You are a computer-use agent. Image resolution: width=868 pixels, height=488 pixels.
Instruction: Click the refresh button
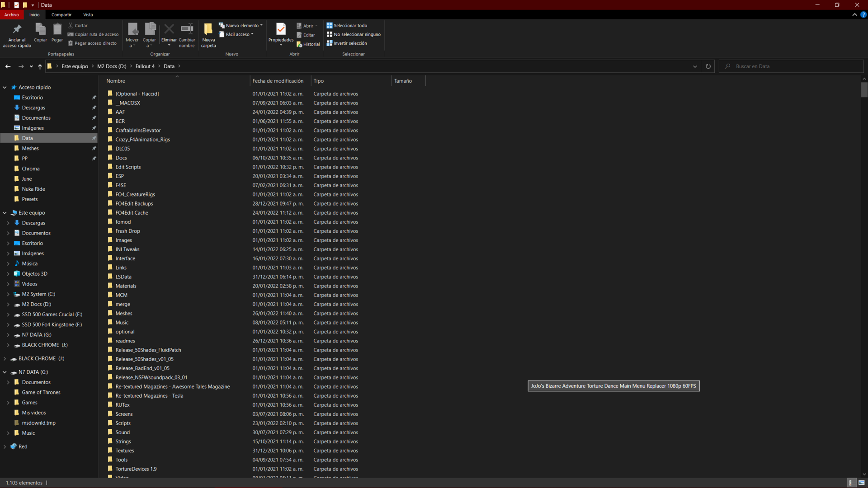click(x=708, y=66)
